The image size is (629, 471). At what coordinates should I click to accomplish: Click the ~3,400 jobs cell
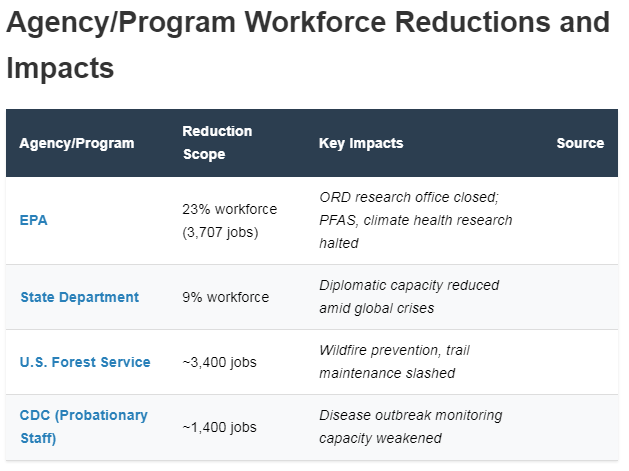tap(219, 362)
